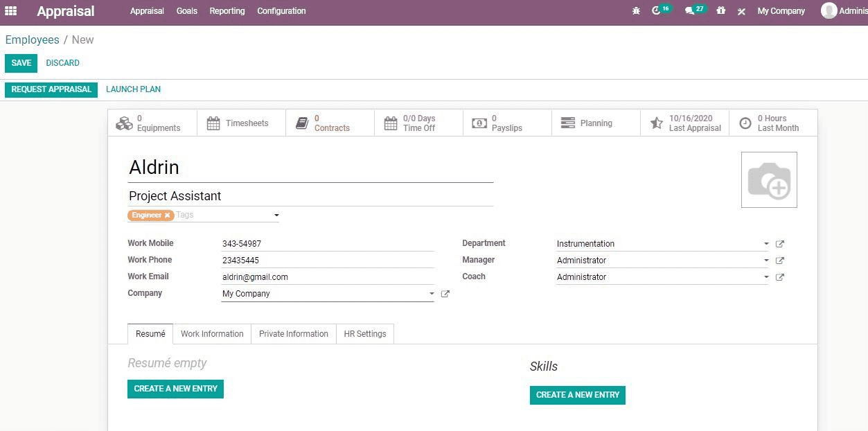Switch to the Work Information tab
The width and height of the screenshot is (868, 431).
[212, 333]
